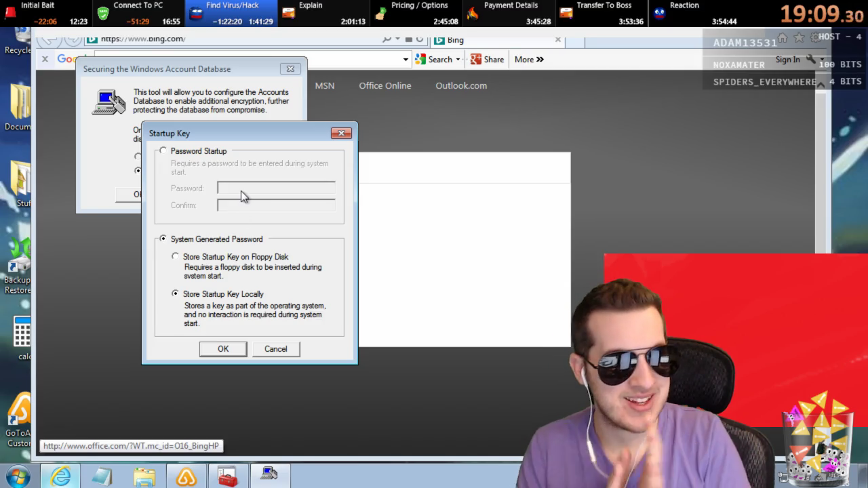The height and width of the screenshot is (488, 868).
Task: Click the Google Search toolbar button
Action: click(x=433, y=60)
